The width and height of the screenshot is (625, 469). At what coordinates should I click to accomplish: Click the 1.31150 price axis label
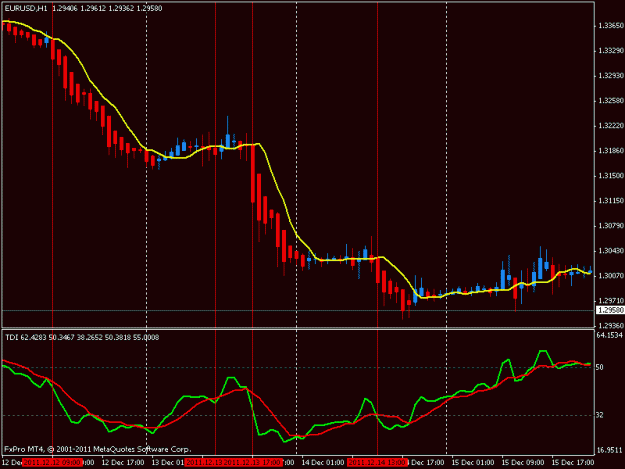611,201
